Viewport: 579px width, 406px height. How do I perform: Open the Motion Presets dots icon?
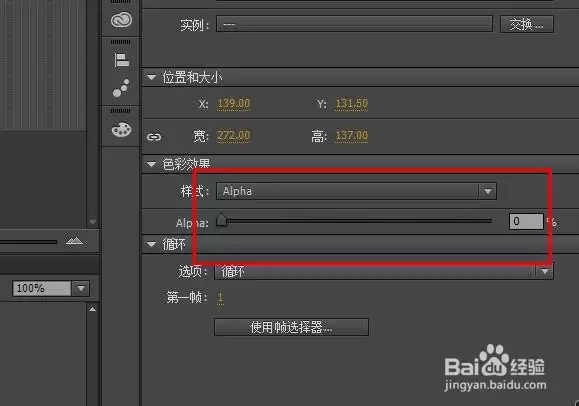(121, 88)
